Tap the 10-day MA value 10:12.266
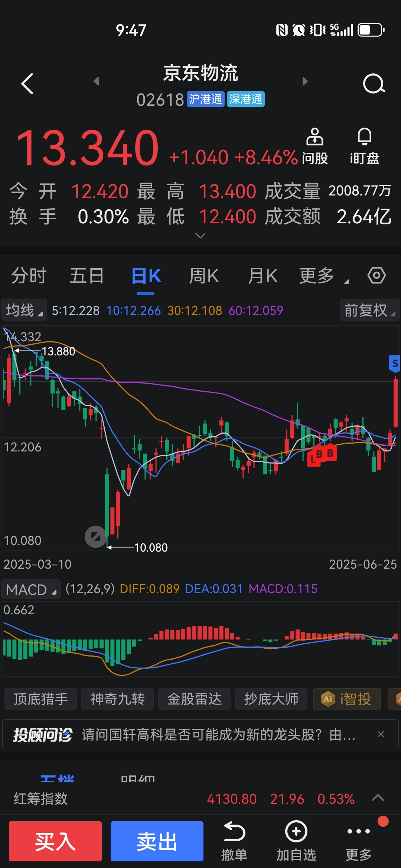The image size is (401, 868). [x=134, y=310]
